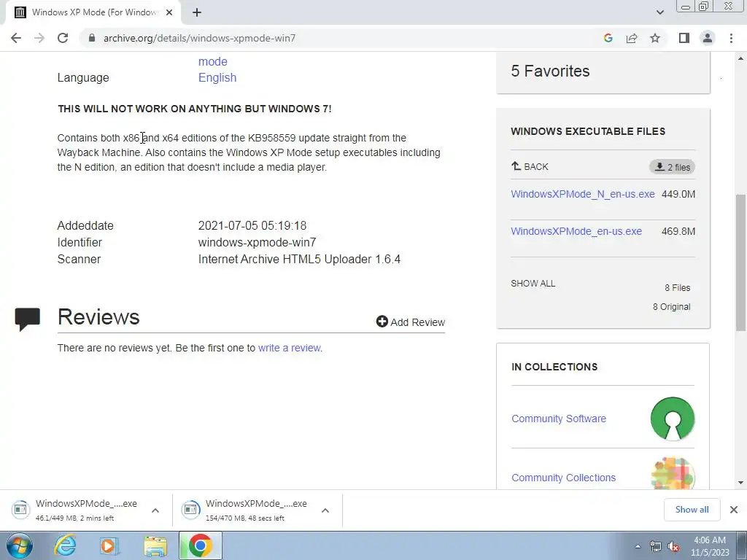Image resolution: width=747 pixels, height=560 pixels.
Task: Open the Community Collections link
Action: tap(564, 478)
